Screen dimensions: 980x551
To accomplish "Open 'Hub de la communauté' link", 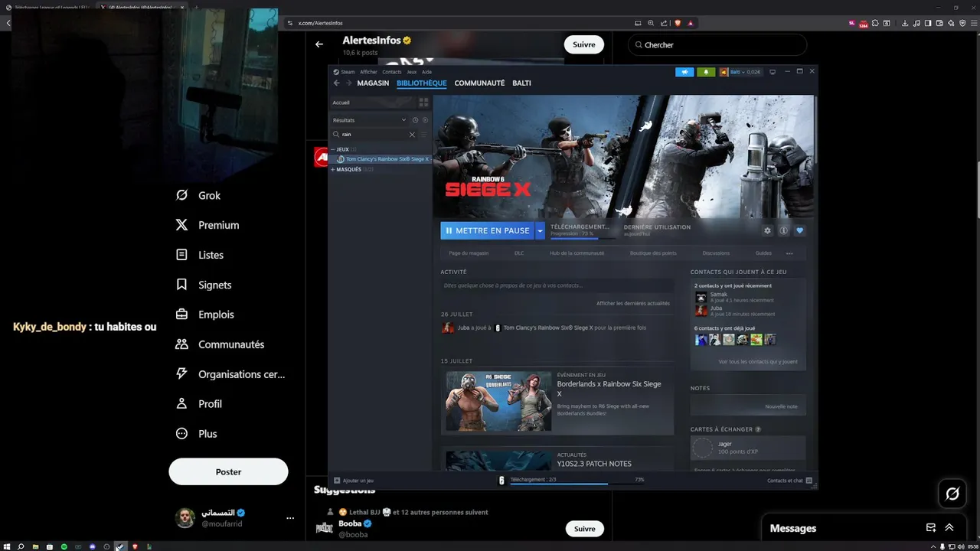I will [x=577, y=253].
